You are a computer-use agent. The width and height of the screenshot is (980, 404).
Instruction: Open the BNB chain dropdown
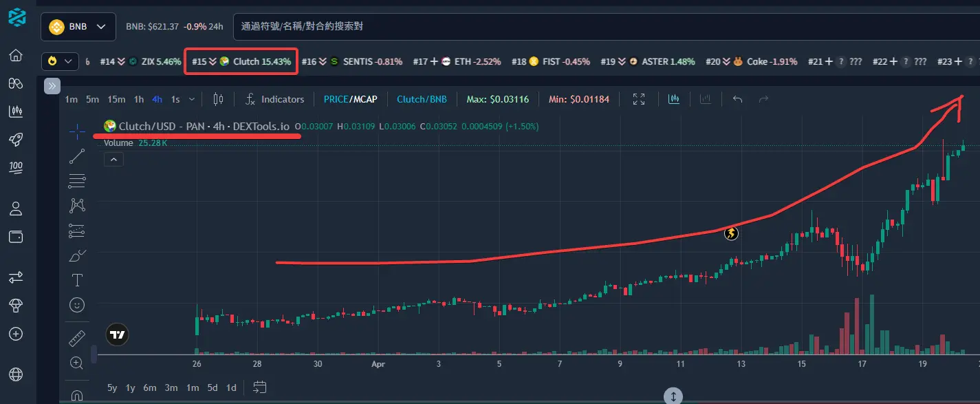click(77, 27)
